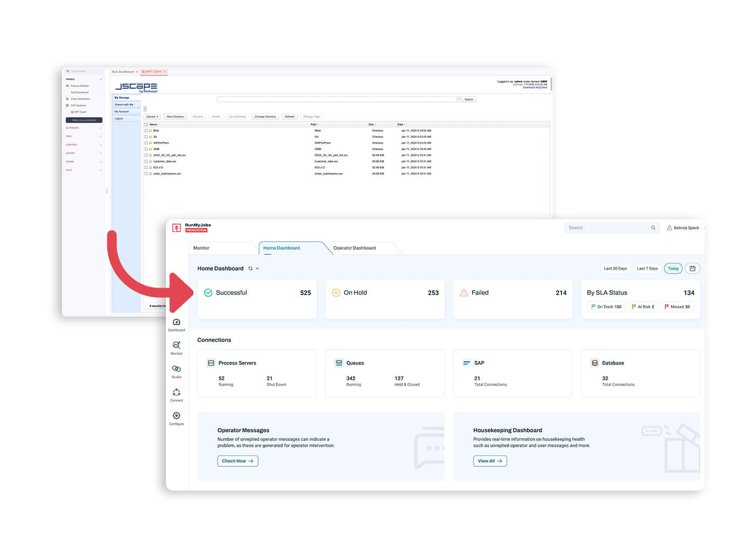This screenshot has width=756, height=560.
Task: Click the View All button
Action: [490, 461]
